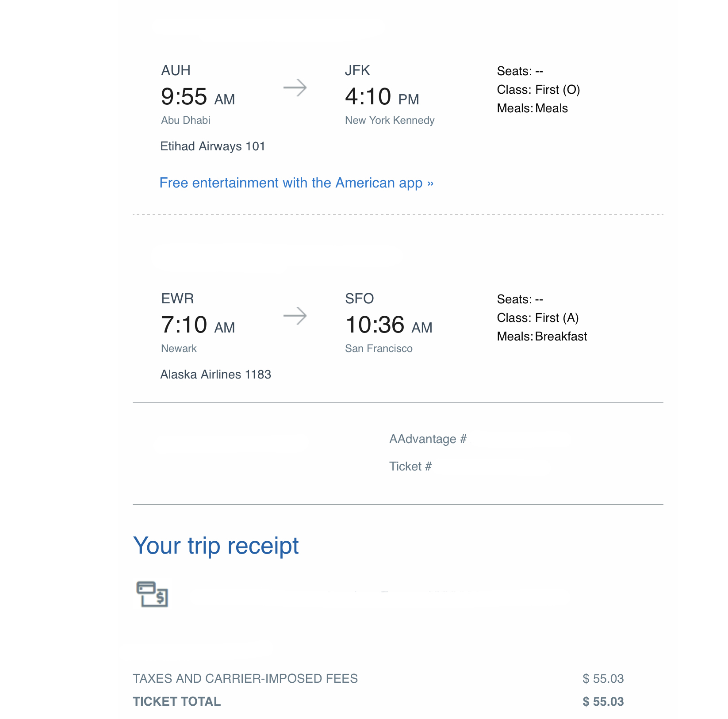
Task: Click the TICKET TOTAL label
Action: (177, 702)
